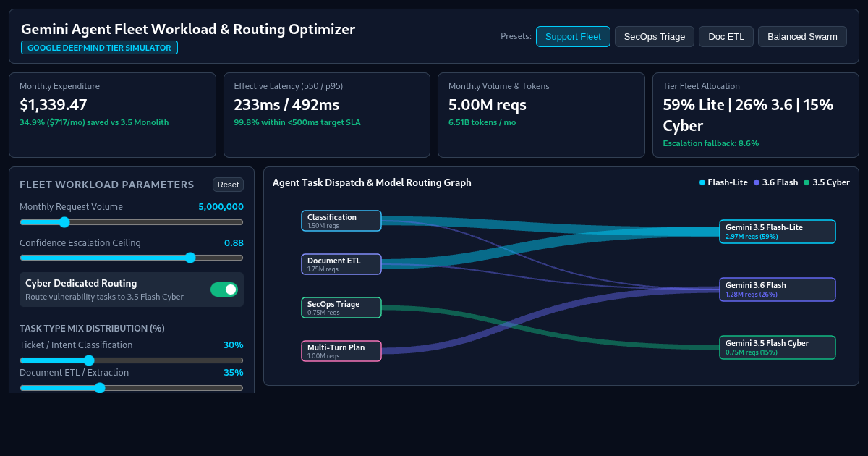868x456 pixels.
Task: Toggle Cyber Dedicated Routing switch
Action: (224, 290)
